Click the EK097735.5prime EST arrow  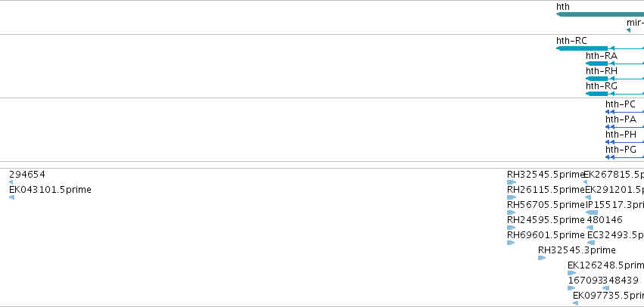tap(575, 303)
